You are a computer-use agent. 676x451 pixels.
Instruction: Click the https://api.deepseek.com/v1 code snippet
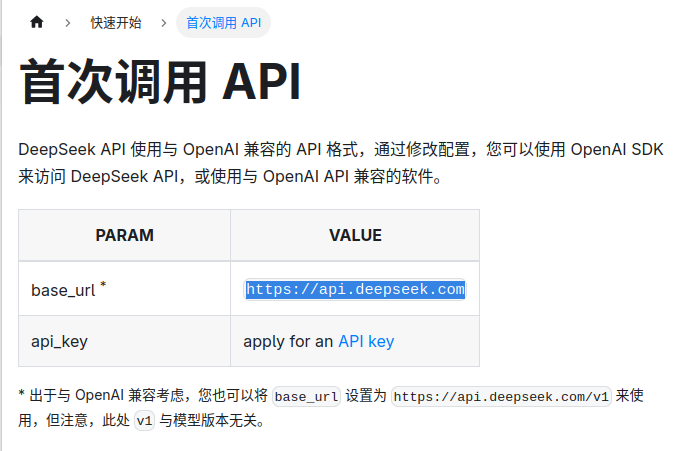coord(501,396)
